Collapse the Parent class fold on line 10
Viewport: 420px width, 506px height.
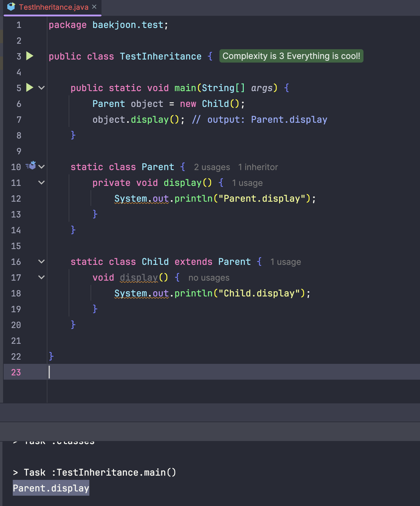coord(42,167)
